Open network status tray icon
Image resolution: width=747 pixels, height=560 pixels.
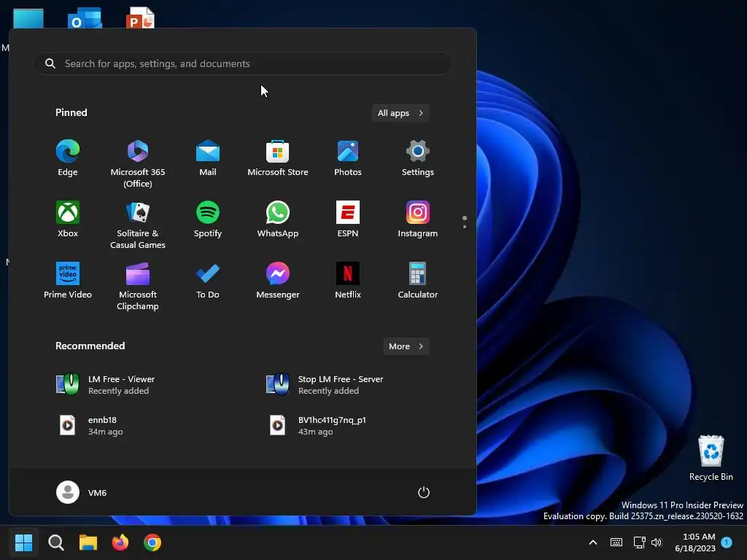(639, 542)
